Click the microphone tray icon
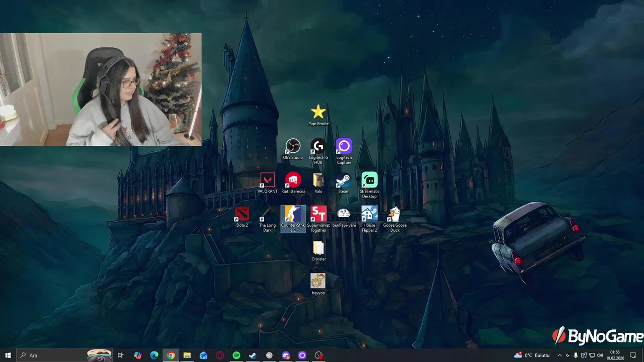Screen dimensions: 644x362 [x=576, y=355]
